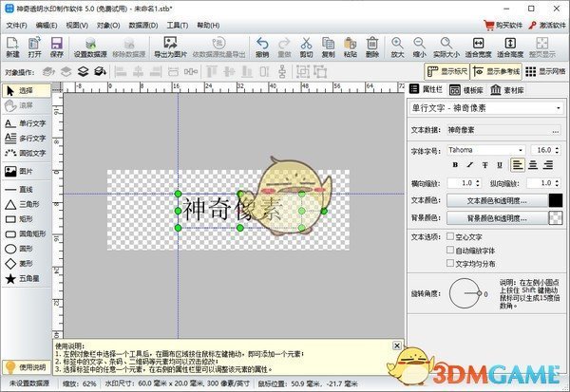Click the 保存 (Save) floppy icon
The width and height of the screenshot is (570, 392).
pyautogui.click(x=57, y=47)
